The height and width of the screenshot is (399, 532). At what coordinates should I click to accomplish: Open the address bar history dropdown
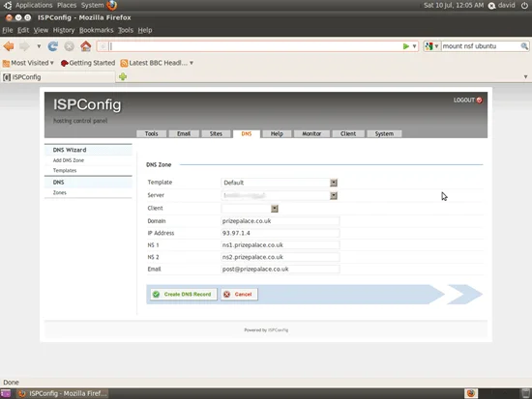pyautogui.click(x=414, y=46)
